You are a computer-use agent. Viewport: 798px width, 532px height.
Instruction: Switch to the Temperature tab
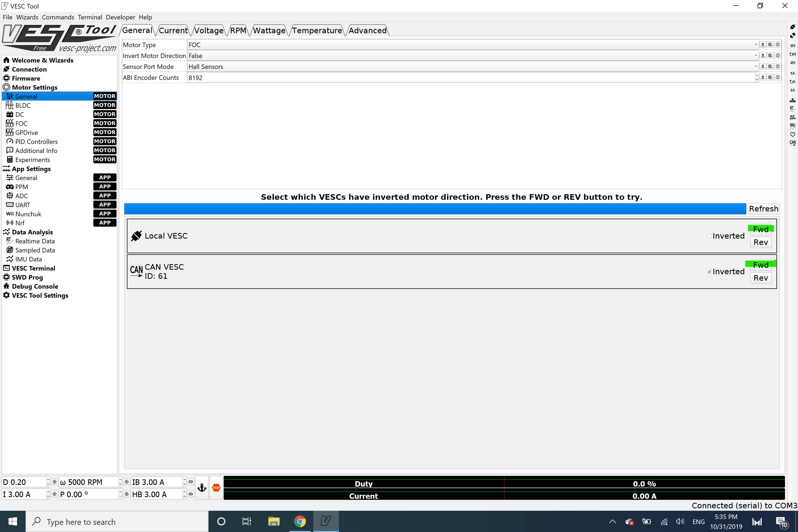click(x=317, y=30)
